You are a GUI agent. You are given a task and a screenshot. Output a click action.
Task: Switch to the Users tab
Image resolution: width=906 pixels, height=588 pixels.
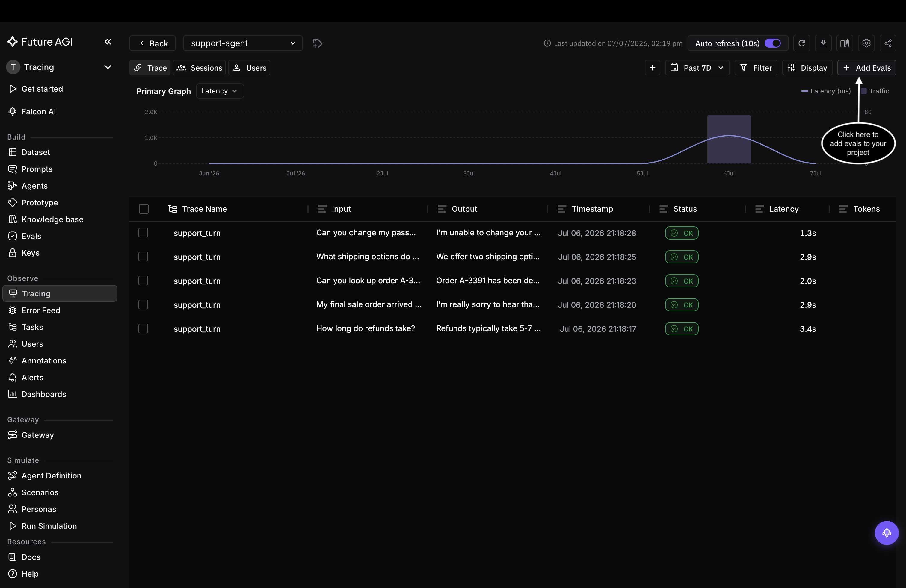point(249,68)
